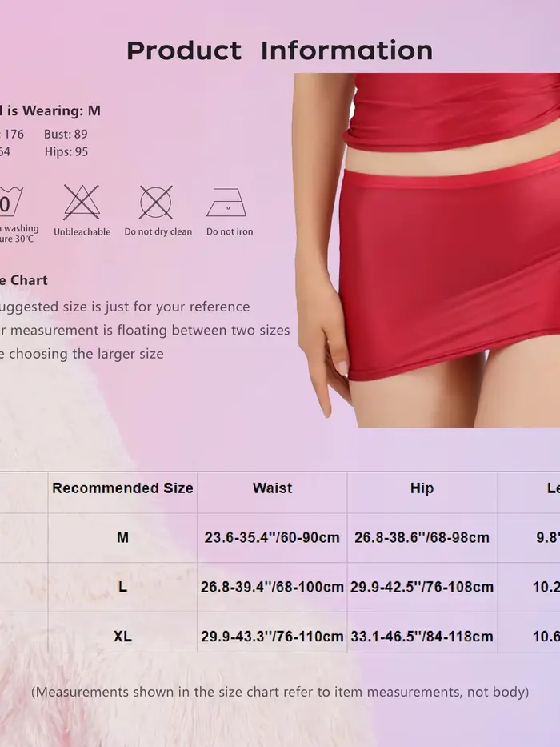
Task: Click the wash tub temperature icon
Action: (10, 203)
